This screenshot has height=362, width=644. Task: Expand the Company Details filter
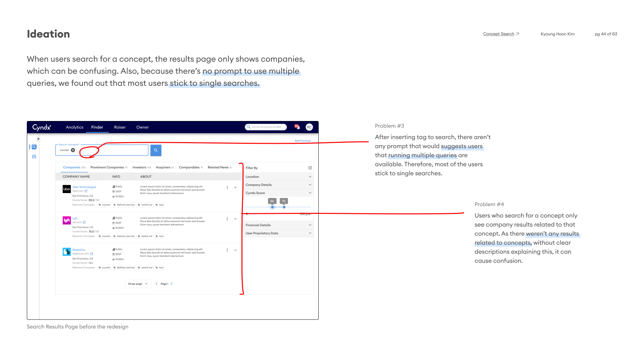click(278, 185)
